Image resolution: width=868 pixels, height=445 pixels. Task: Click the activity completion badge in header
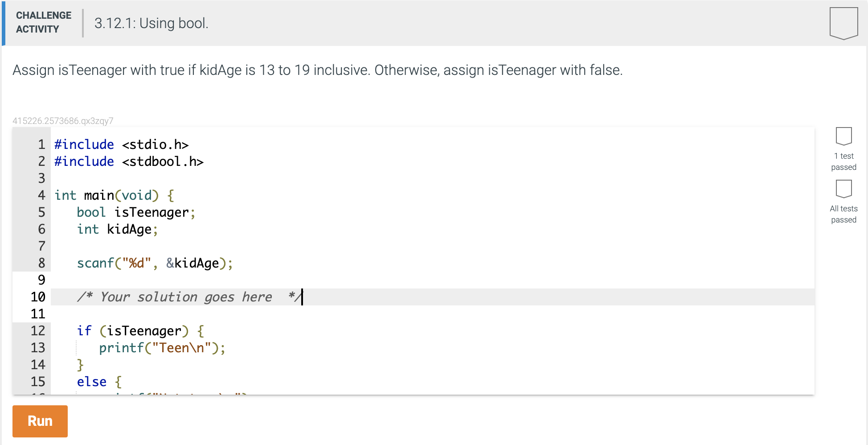pos(843,23)
